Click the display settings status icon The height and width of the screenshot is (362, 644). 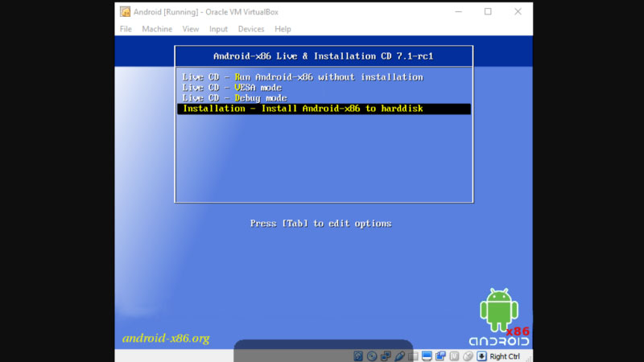[427, 356]
